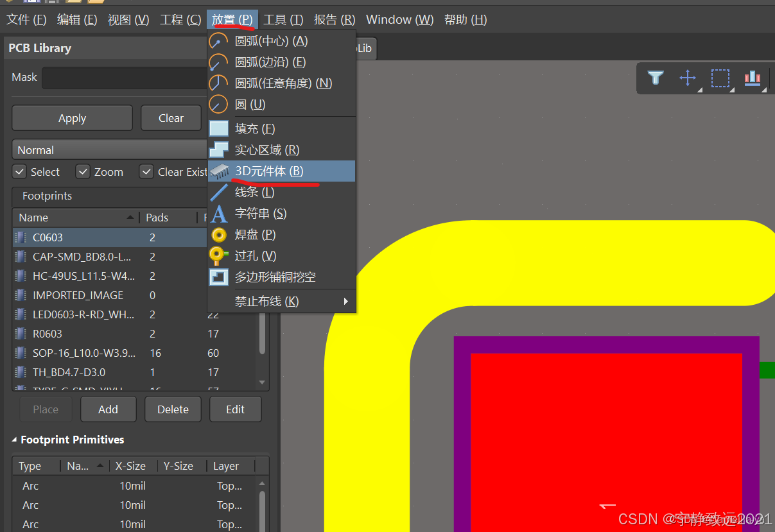Screen dimensions: 775x532
Task: Click the Edit footprint button
Action: (235, 409)
